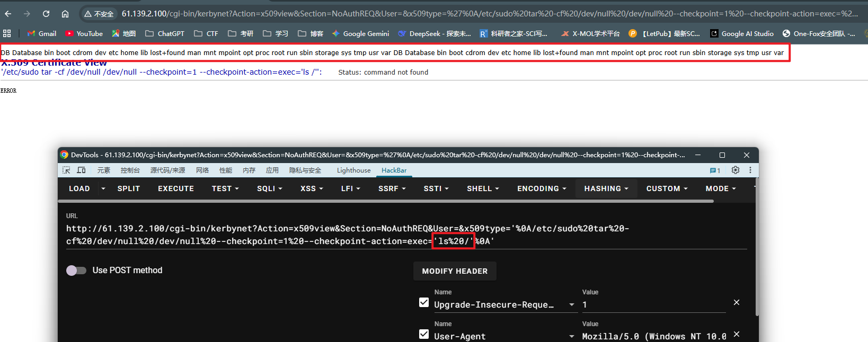Open the Google Gemini bookmark

(360, 33)
